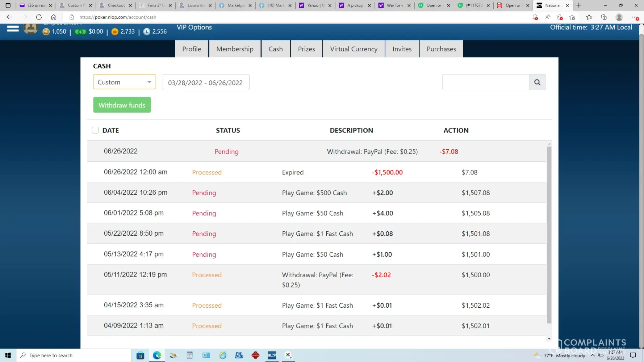Open the Virtual Currency tab
The width and height of the screenshot is (644, 362).
(354, 49)
